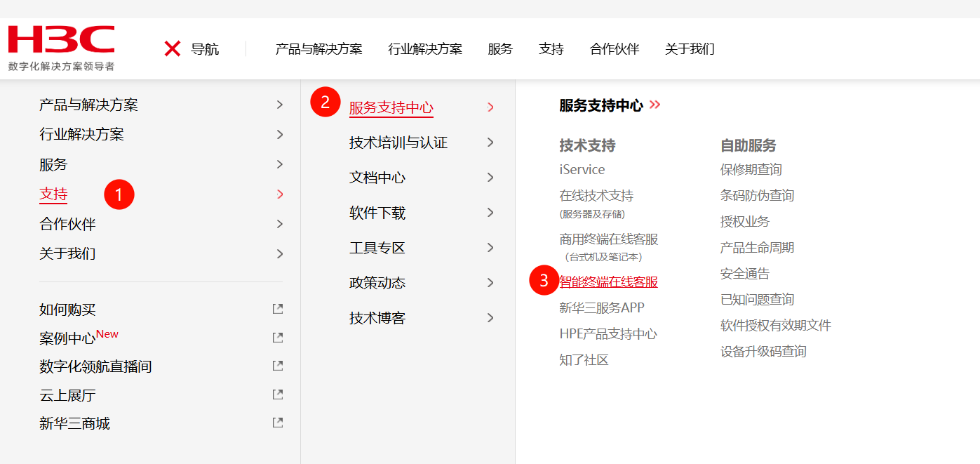This screenshot has height=464, width=980.
Task: Expand chevron next to 行业解决方案 in sidebar
Action: click(x=280, y=134)
